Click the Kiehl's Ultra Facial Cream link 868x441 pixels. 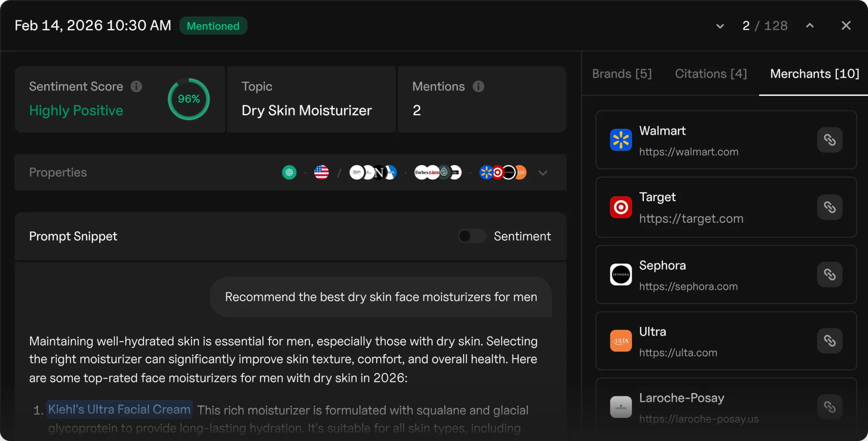[119, 409]
